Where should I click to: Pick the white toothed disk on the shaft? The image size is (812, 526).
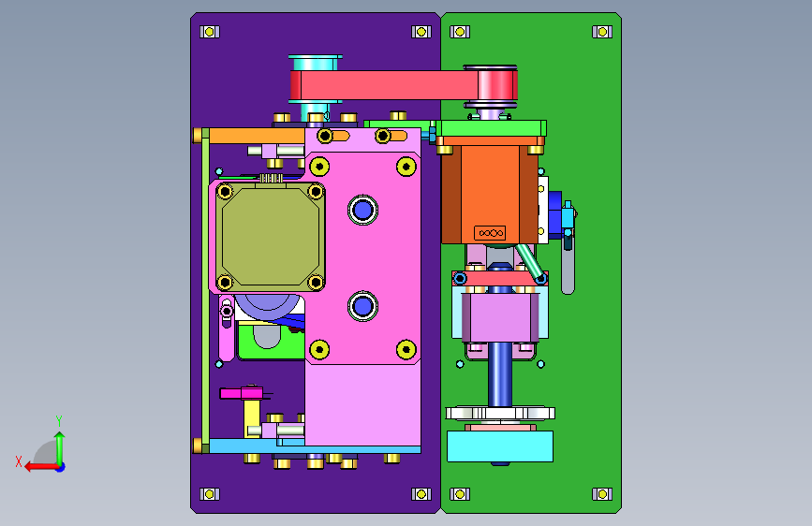pos(500,413)
